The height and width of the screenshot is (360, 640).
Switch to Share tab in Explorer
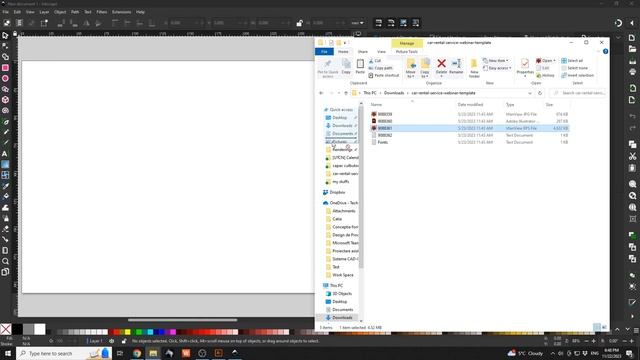click(x=362, y=52)
